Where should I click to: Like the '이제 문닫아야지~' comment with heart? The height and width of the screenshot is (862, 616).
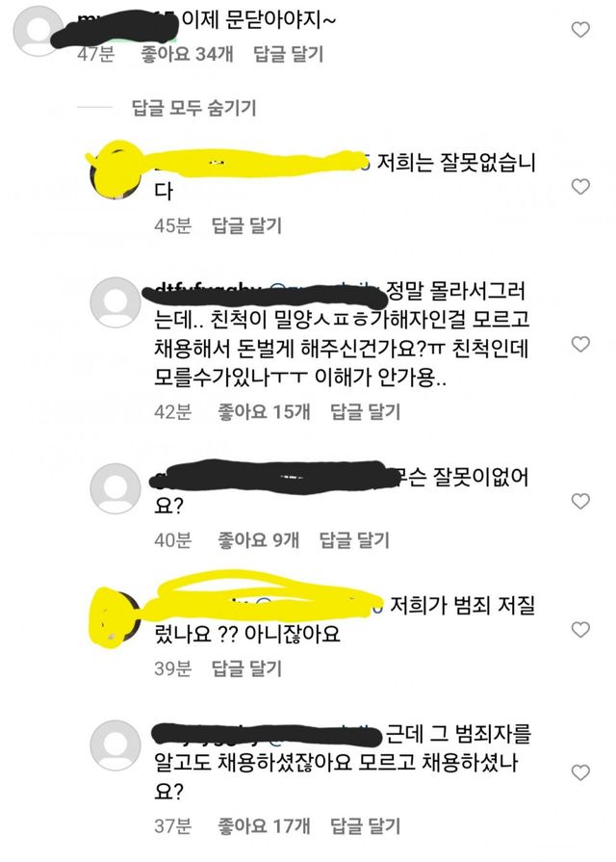click(580, 29)
